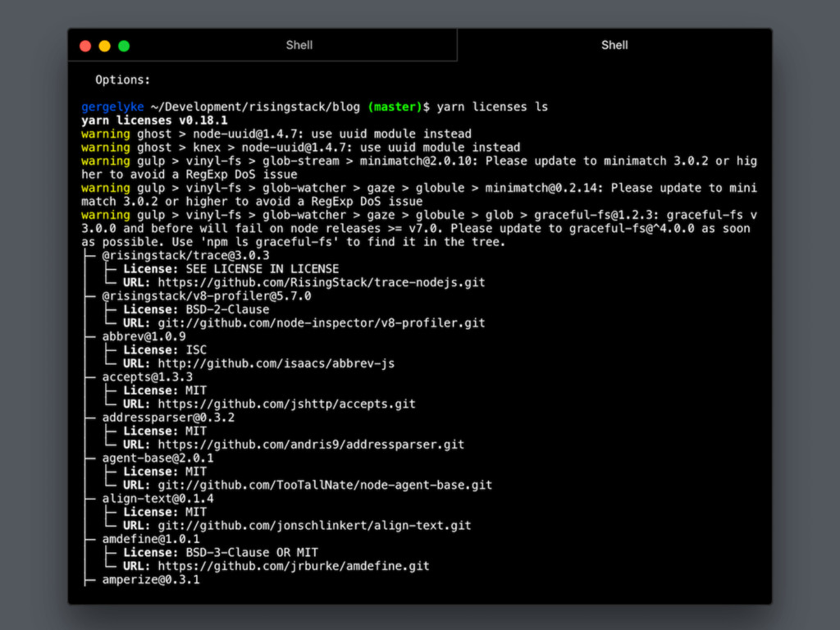Maximize terminal with the green button
The width and height of the screenshot is (840, 630).
124,46
